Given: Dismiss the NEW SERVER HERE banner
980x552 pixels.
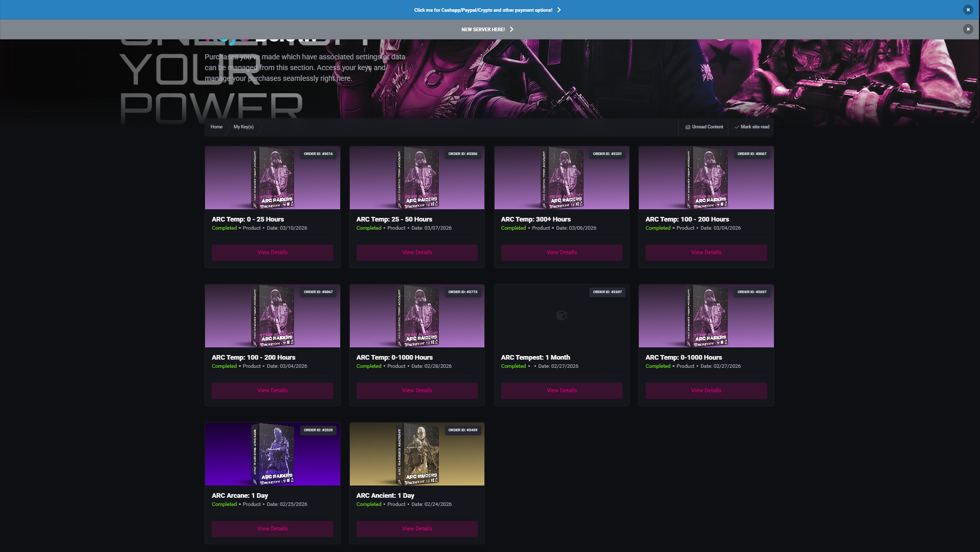Looking at the screenshot, I should (968, 29).
